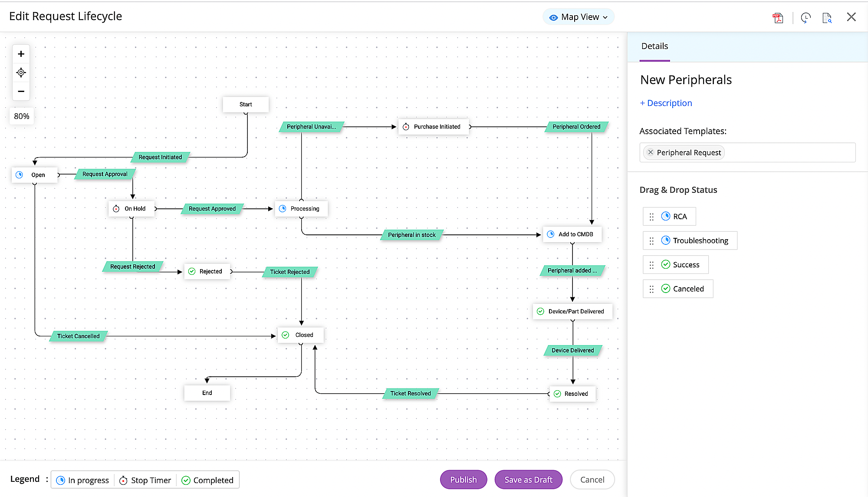Click the Save as Draft button
This screenshot has width=868, height=497.
coord(528,480)
